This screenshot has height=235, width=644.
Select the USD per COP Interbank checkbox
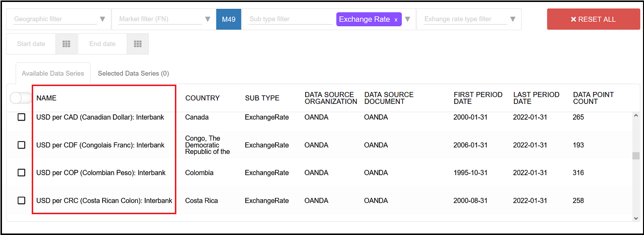pos(21,173)
